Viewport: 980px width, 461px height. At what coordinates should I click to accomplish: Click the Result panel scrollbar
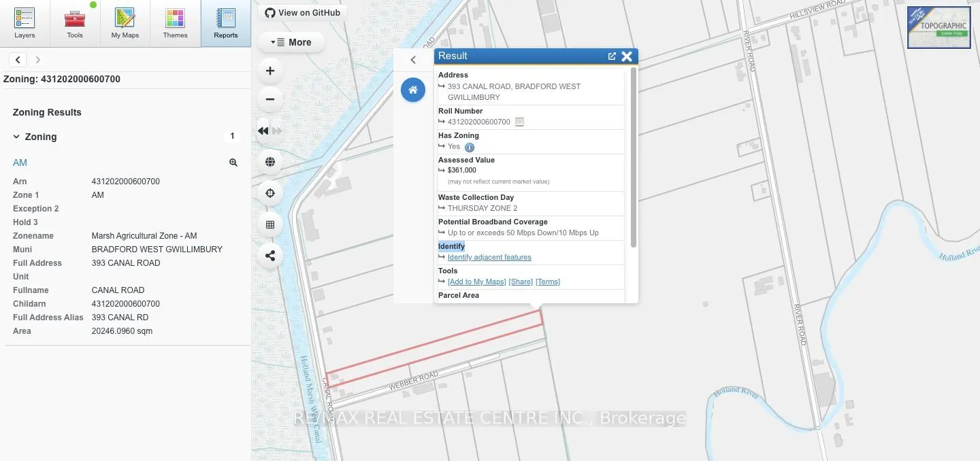(x=634, y=157)
